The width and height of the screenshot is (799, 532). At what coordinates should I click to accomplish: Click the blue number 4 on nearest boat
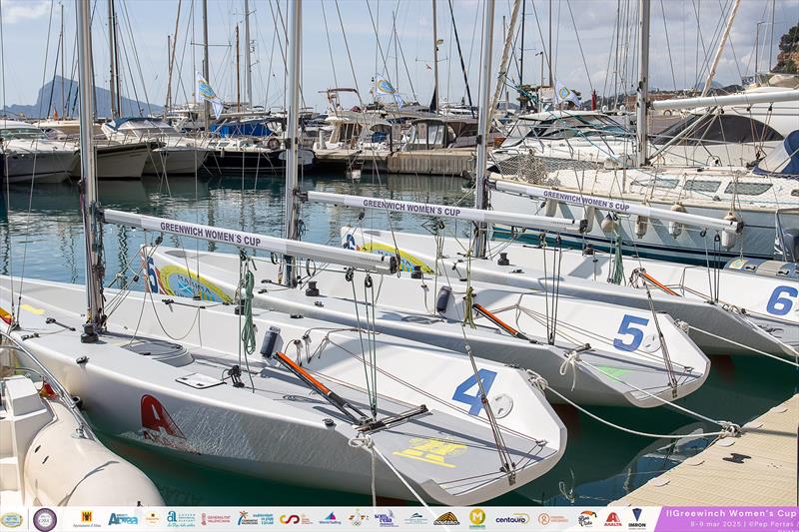pyautogui.click(x=474, y=391)
